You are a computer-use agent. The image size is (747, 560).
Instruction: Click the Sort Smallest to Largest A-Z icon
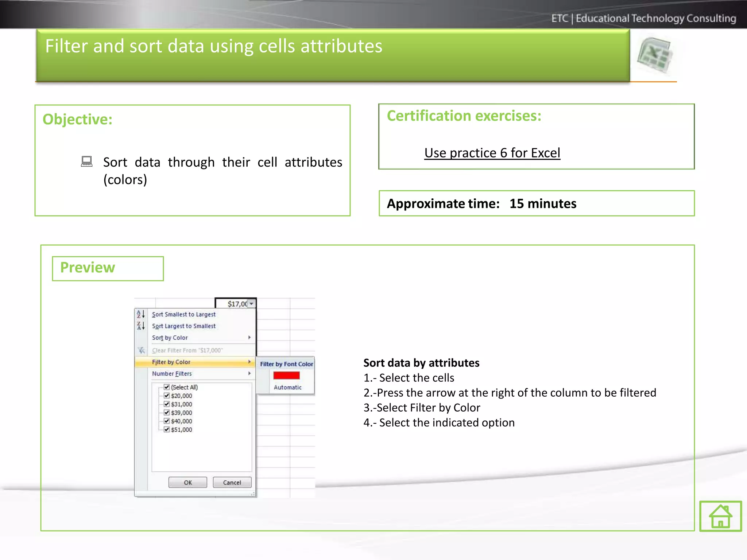coord(141,314)
